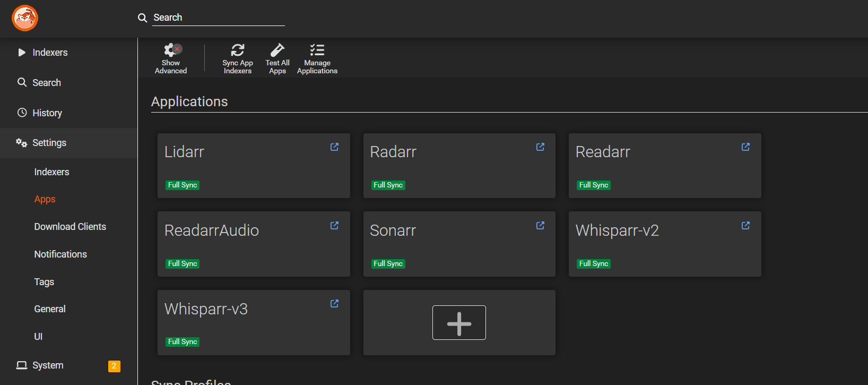This screenshot has height=385, width=868.
Task: Click the Prowlarr logo icon
Action: [25, 18]
